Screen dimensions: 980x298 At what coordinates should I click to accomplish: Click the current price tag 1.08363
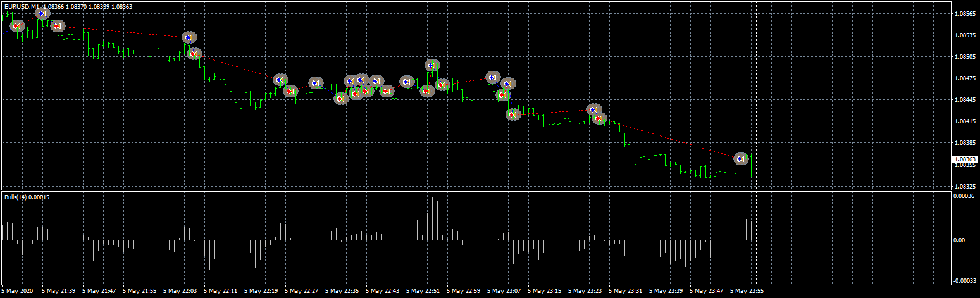click(x=964, y=159)
